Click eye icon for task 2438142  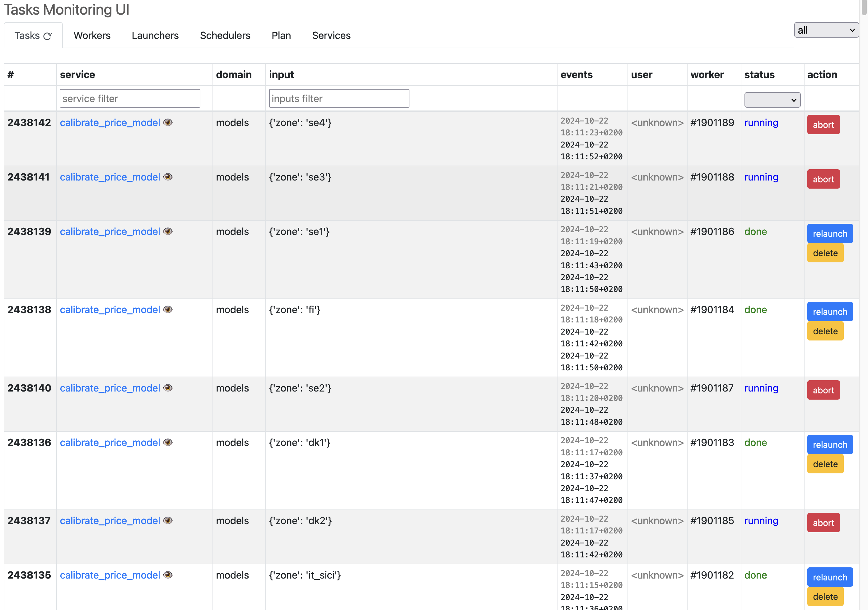pyautogui.click(x=168, y=123)
